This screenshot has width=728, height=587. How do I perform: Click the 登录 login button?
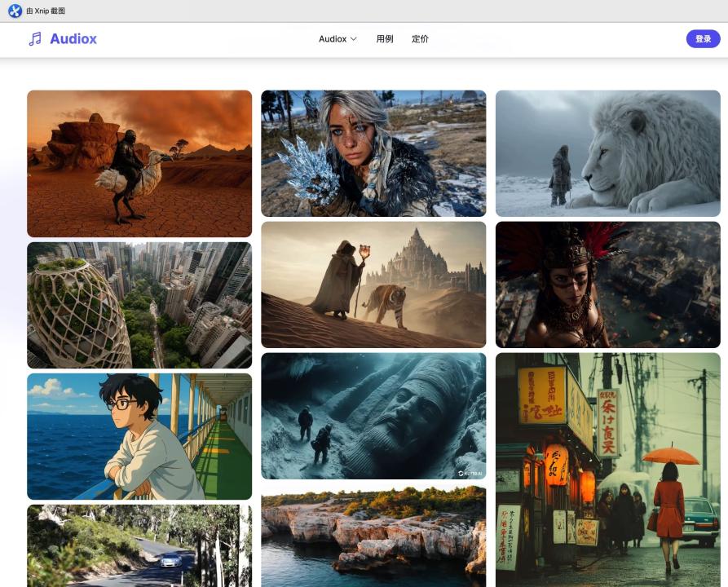click(703, 39)
